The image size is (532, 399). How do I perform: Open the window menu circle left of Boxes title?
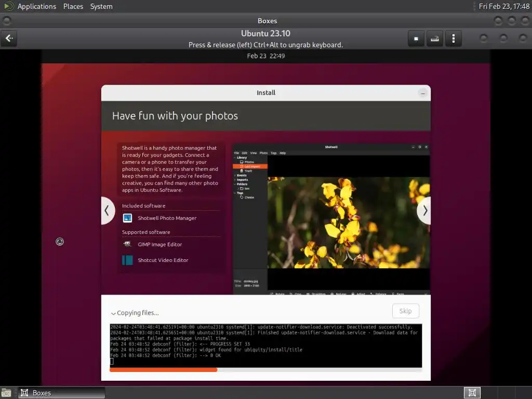pyautogui.click(x=6, y=21)
